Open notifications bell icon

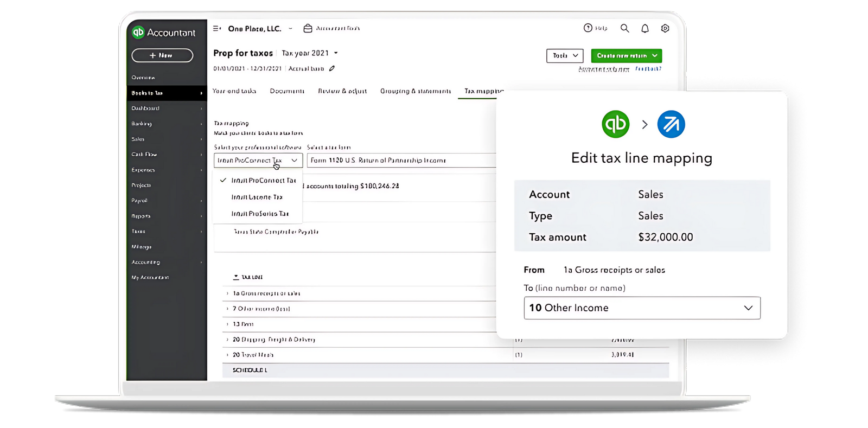pos(645,28)
